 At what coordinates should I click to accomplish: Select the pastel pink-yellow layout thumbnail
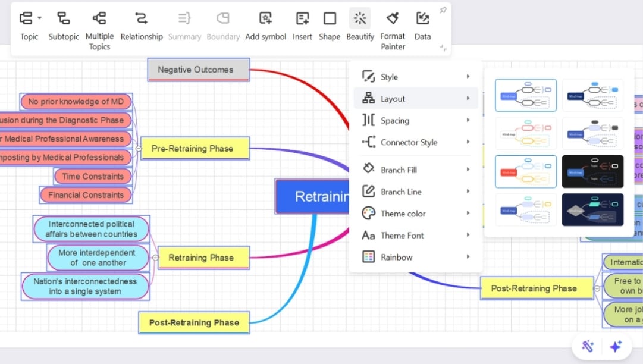526,134
